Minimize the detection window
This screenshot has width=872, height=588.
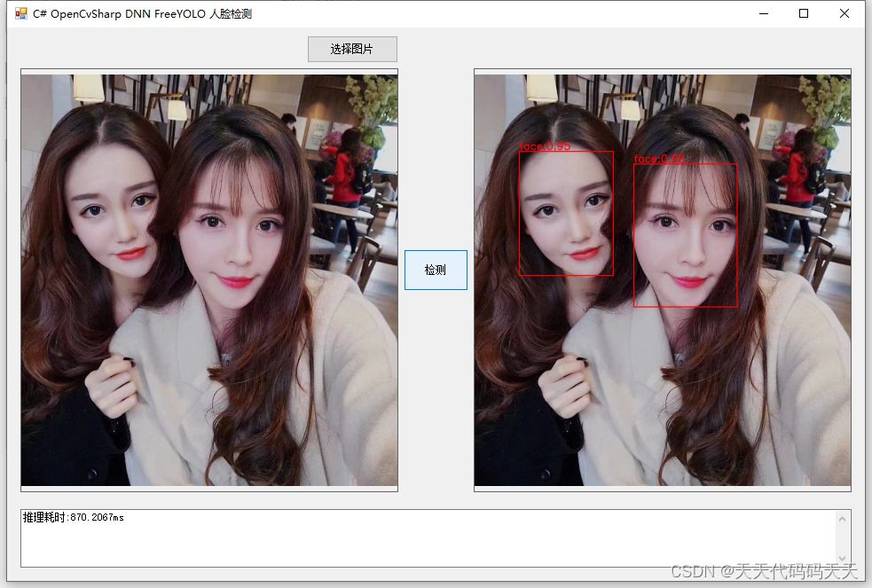764,13
